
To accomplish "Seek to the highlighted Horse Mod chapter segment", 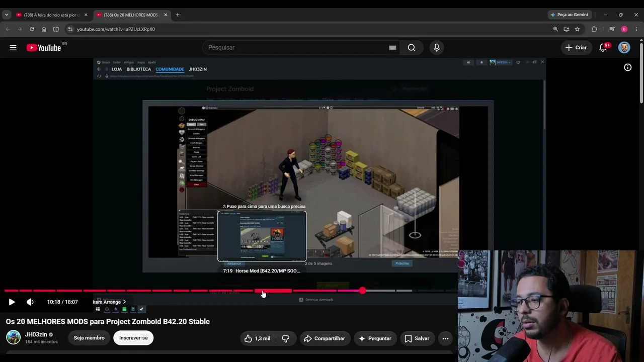I will click(273, 291).
